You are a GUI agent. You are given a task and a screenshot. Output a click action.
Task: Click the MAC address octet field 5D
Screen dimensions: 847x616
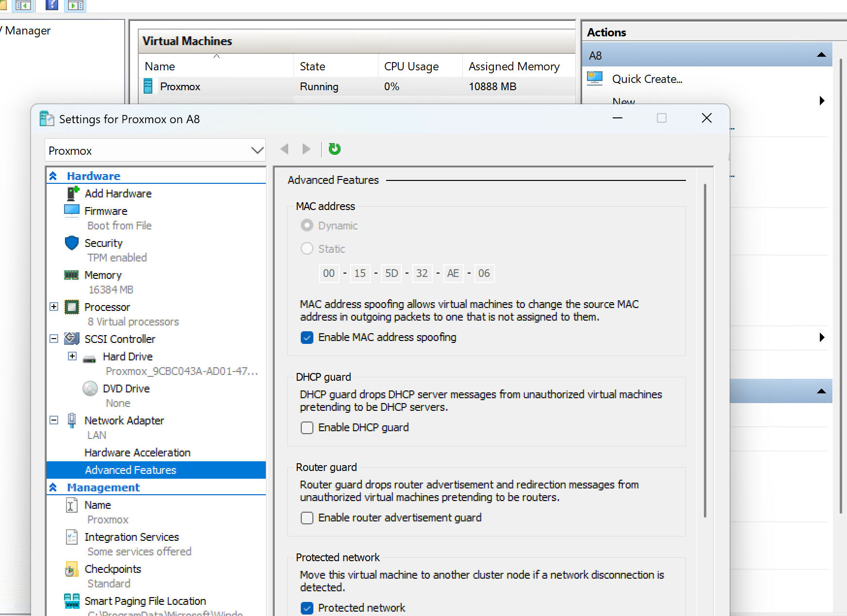[x=391, y=273]
